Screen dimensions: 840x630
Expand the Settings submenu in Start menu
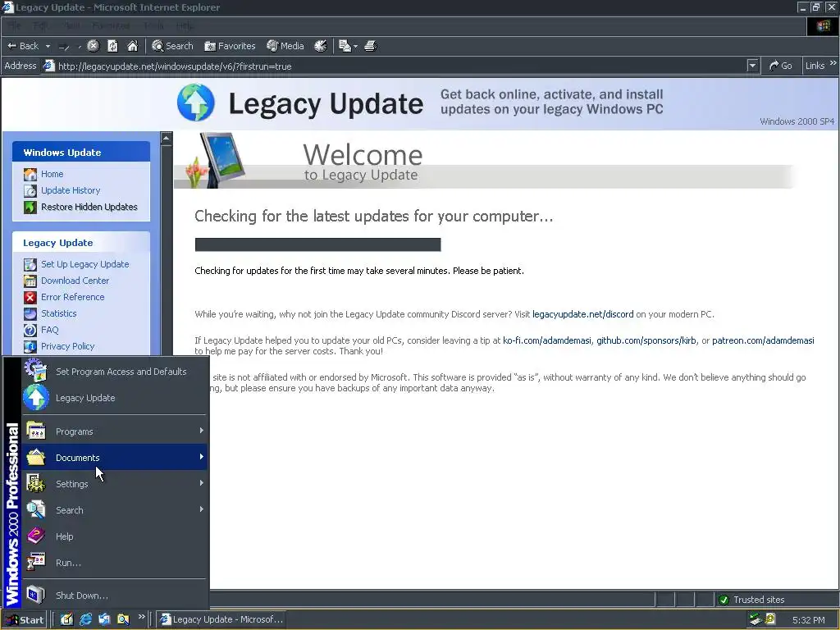coord(114,484)
